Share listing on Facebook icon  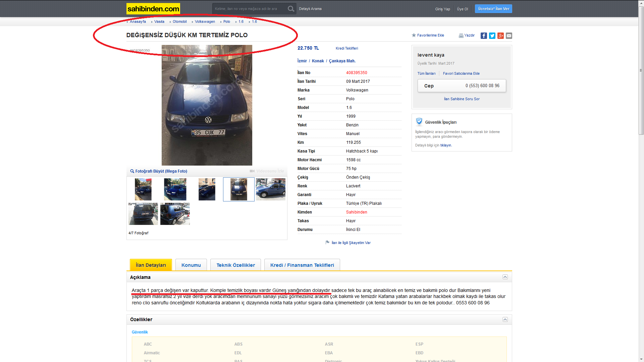tap(484, 36)
